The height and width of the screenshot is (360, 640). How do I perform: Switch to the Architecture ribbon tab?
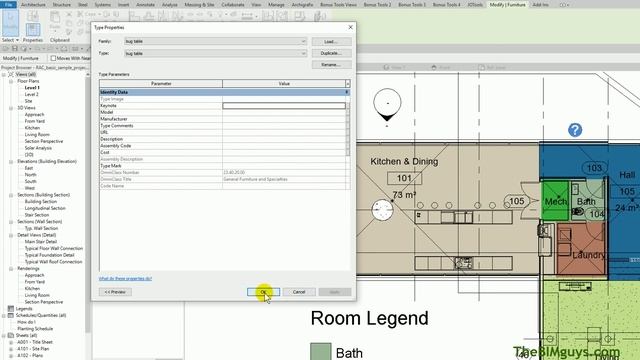pos(33,4)
